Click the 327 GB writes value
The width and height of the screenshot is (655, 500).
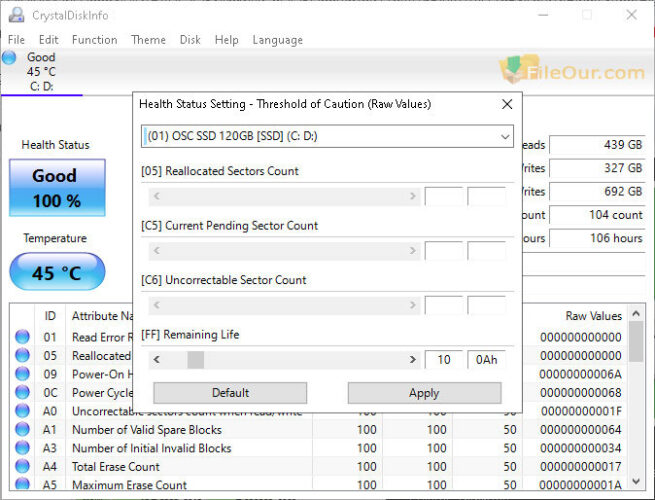click(x=597, y=168)
